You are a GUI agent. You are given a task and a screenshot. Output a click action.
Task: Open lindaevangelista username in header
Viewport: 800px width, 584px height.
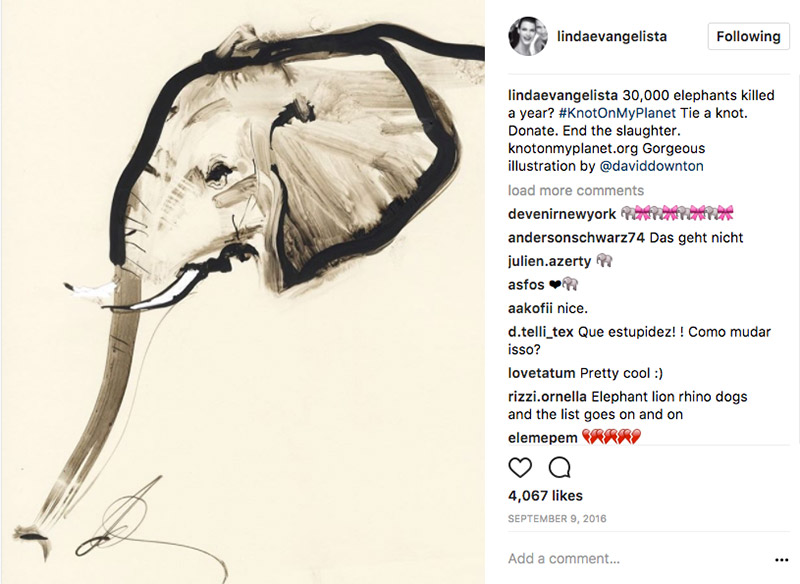612,36
